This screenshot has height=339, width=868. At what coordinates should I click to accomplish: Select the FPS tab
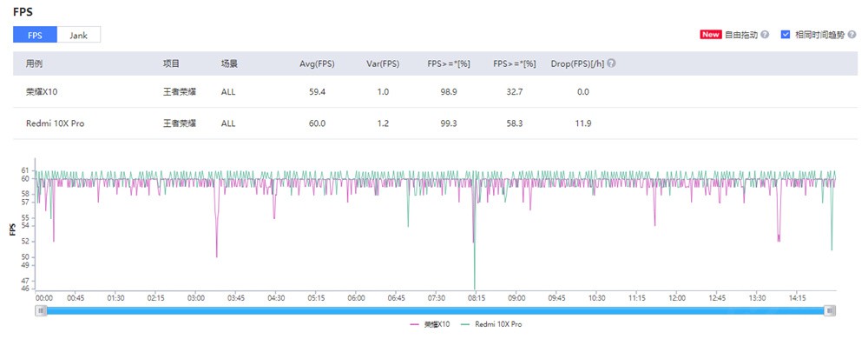click(x=35, y=35)
